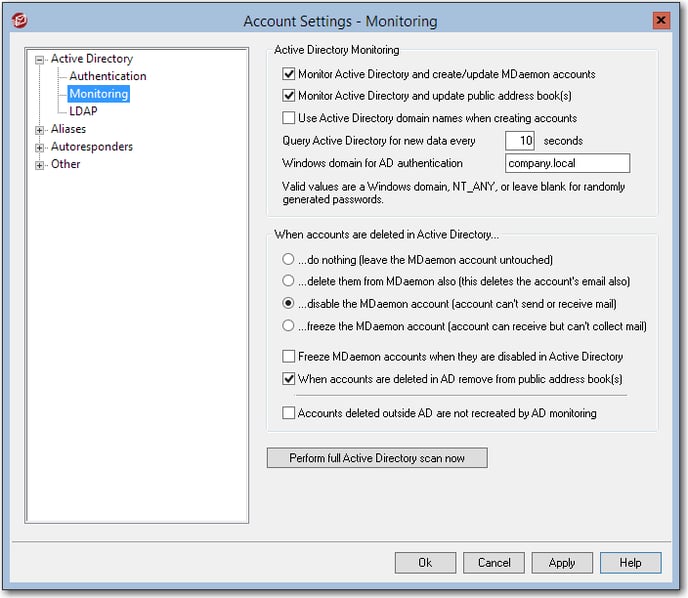
Task: Select the Monitoring tree item
Action: [x=99, y=93]
